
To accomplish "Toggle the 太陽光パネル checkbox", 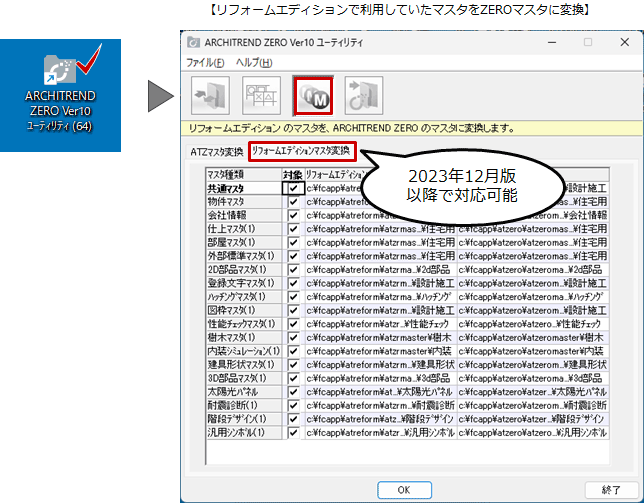I will point(293,392).
